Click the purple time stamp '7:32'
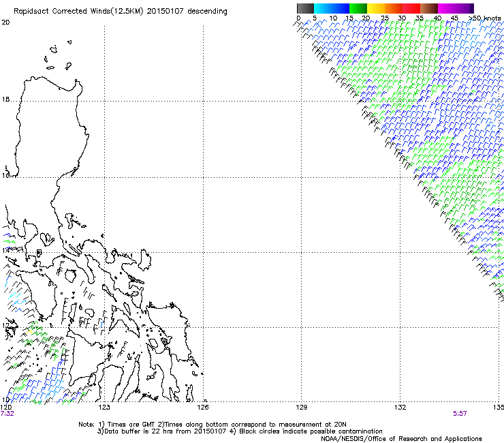 7,414
